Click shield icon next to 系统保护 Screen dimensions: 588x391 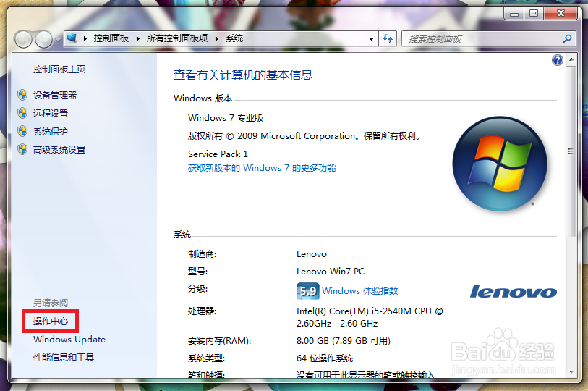(22, 131)
